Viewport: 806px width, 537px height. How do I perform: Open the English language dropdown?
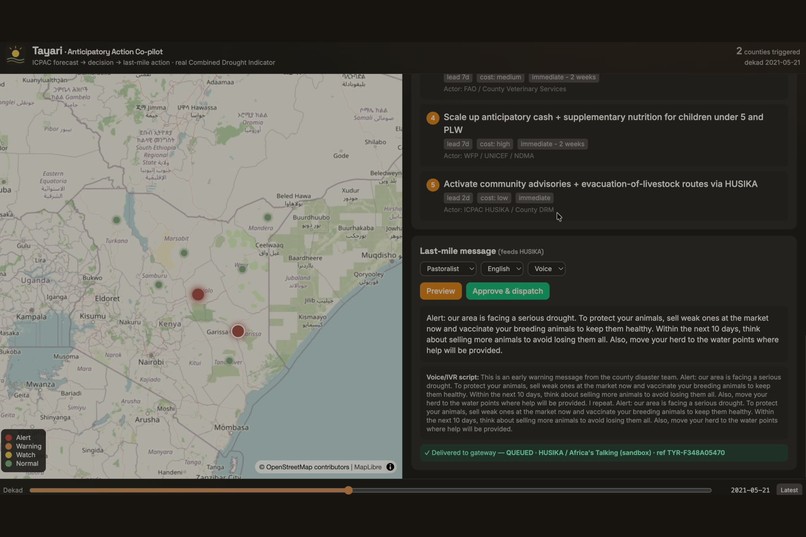click(502, 269)
